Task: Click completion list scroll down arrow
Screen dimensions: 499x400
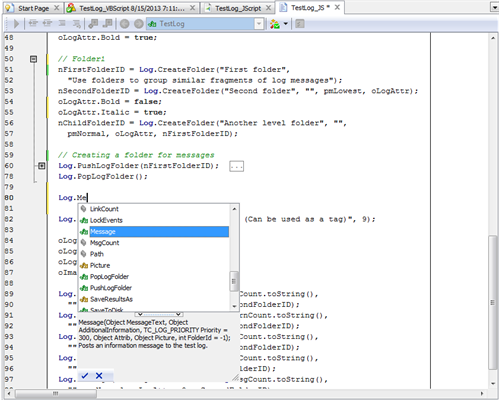Action: point(234,306)
